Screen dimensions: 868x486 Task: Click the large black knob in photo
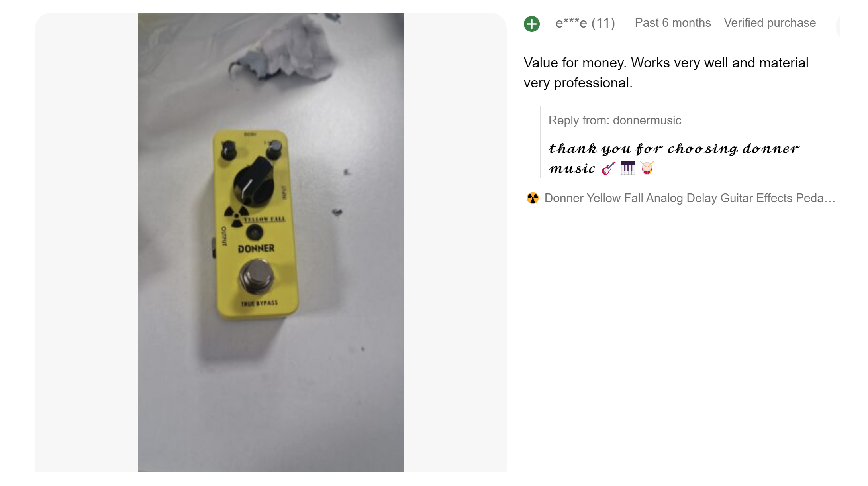tap(253, 181)
